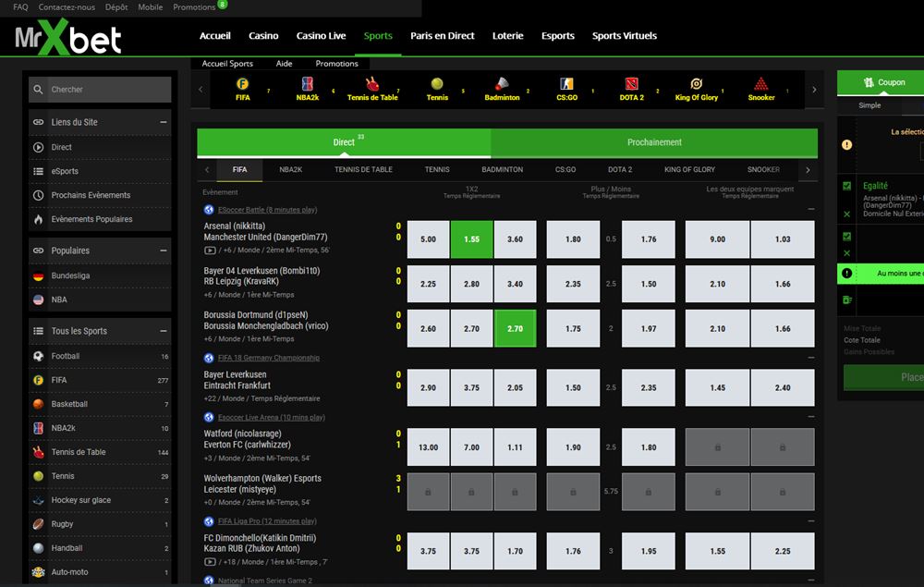924x587 pixels.
Task: Select the Direct live tab
Action: pos(344,142)
